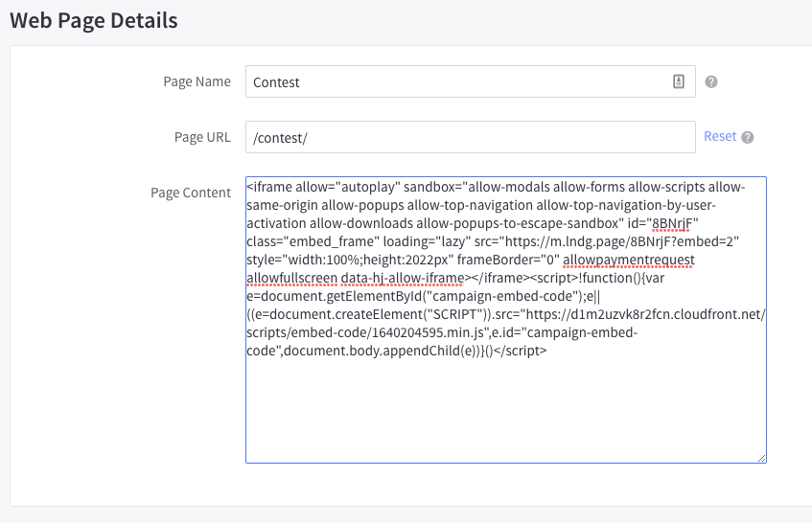Open the help icon next to Reset
This screenshot has height=523, width=812.
(747, 137)
